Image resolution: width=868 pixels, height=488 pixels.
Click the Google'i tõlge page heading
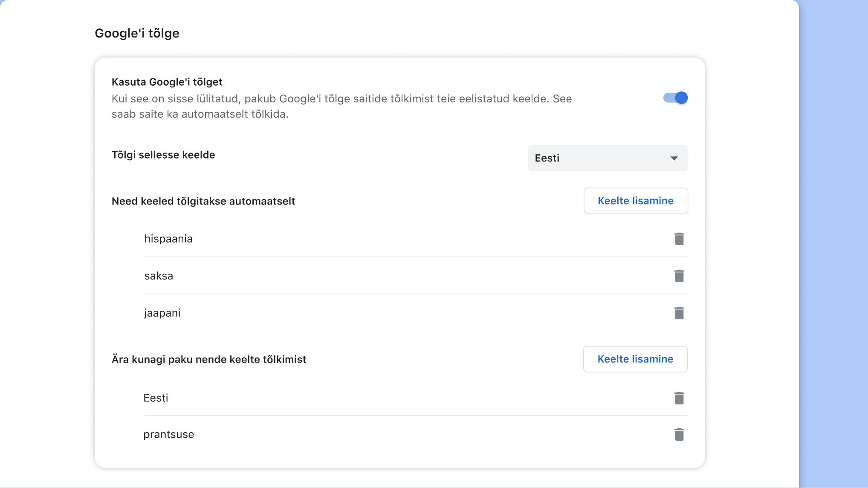tap(137, 33)
